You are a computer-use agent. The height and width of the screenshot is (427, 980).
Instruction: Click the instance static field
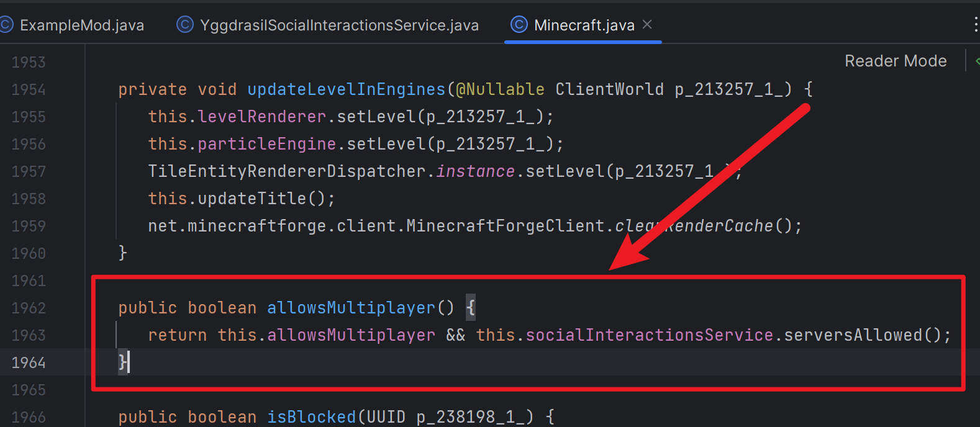click(x=476, y=171)
